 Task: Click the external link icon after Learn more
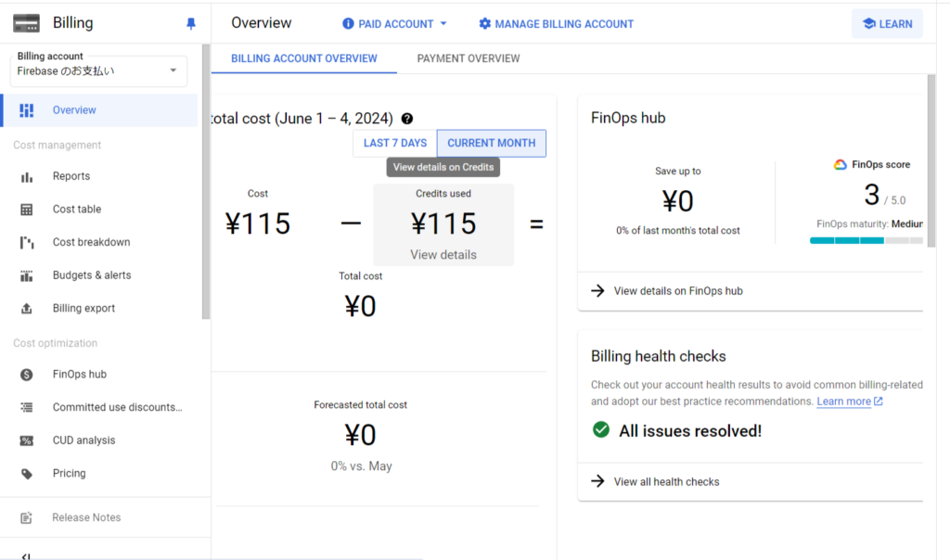point(879,401)
